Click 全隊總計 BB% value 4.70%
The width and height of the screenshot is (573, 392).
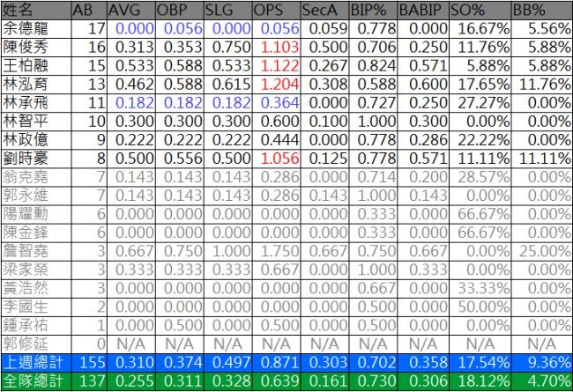[549, 381]
